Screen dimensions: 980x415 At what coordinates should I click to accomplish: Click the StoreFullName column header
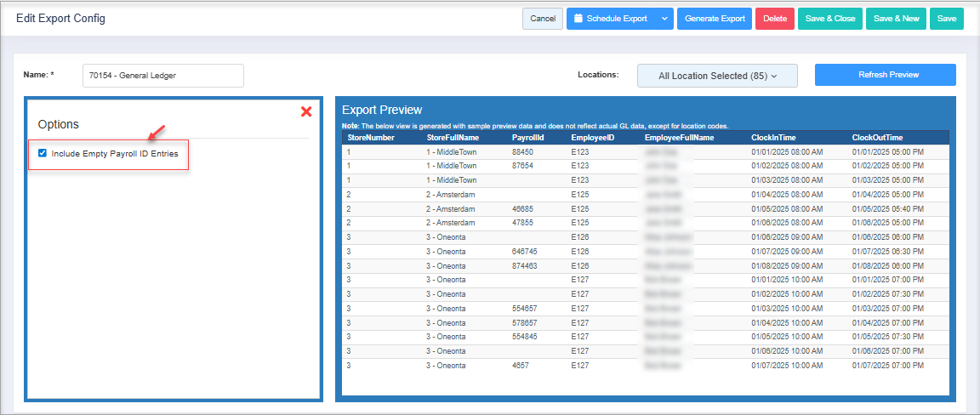pos(453,137)
